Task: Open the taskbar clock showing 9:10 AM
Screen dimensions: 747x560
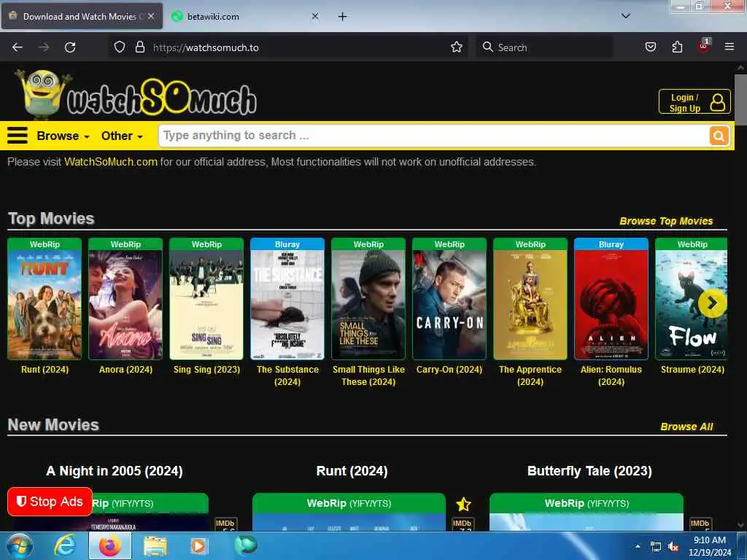Action: tap(710, 546)
